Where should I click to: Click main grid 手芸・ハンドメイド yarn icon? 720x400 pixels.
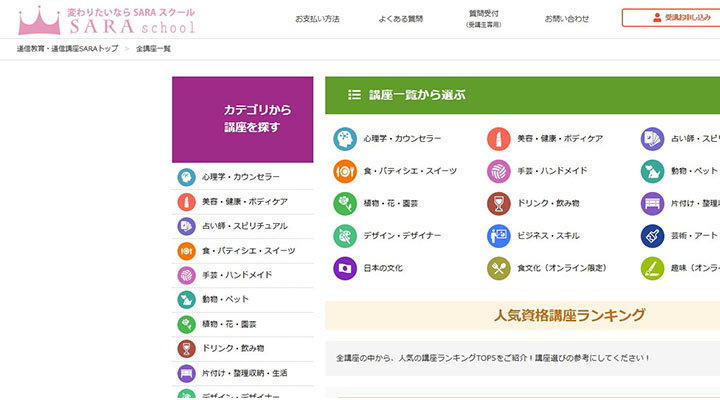pos(499,171)
